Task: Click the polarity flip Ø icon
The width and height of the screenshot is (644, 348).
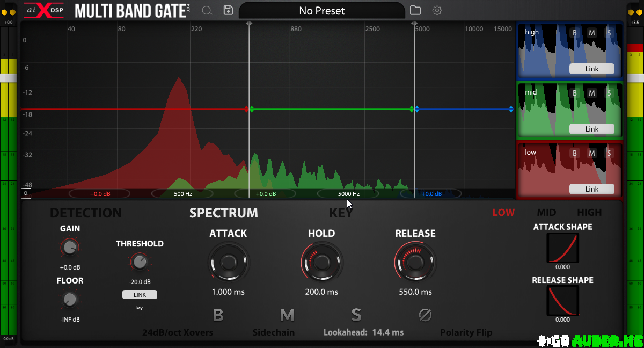Action: [x=425, y=315]
